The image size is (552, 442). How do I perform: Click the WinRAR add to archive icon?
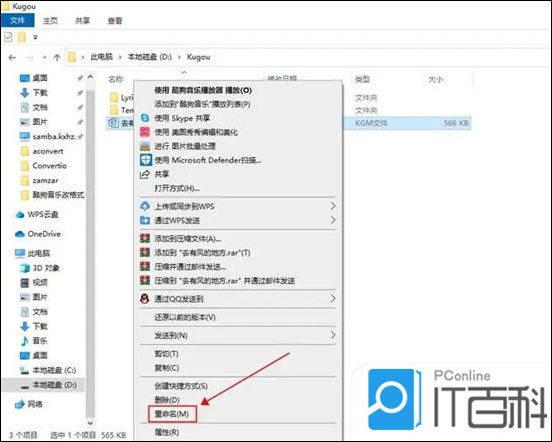[x=145, y=238]
